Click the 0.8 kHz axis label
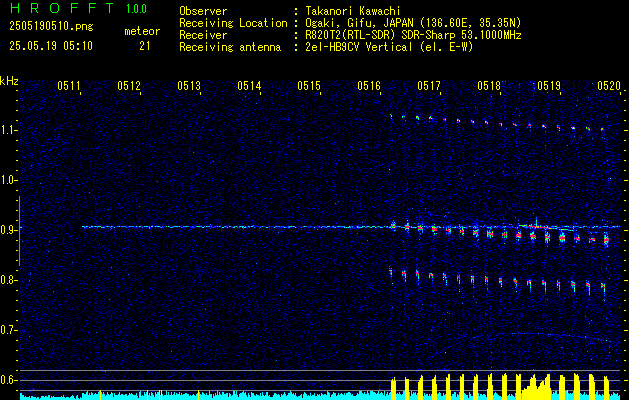 point(7,280)
